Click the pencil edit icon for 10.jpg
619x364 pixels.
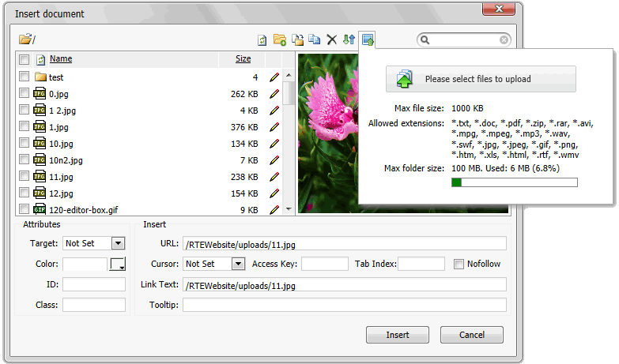click(x=274, y=144)
